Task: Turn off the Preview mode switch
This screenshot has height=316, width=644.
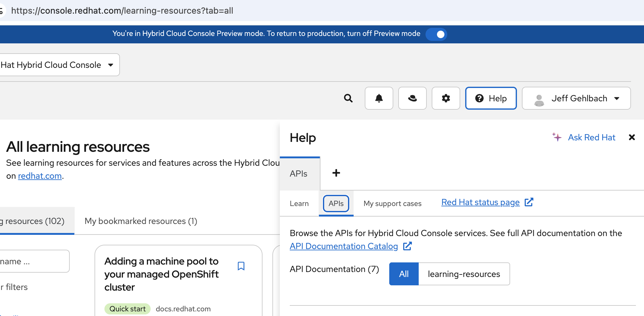Action: click(436, 34)
